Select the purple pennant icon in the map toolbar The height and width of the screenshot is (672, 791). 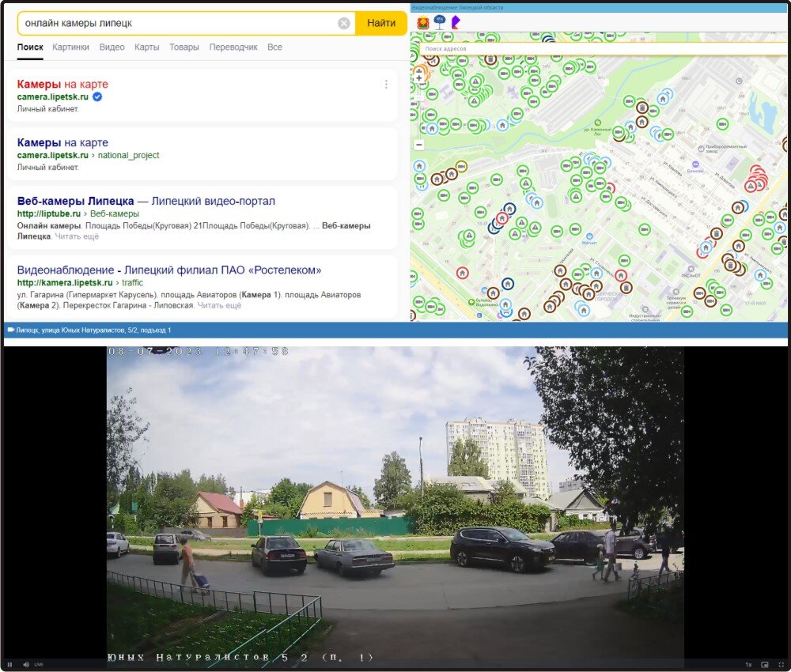point(456,21)
